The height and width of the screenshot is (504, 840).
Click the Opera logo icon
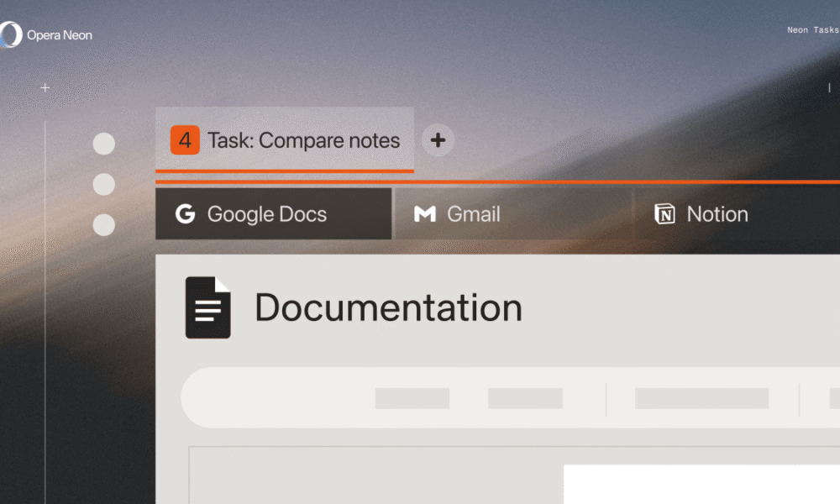tap(10, 34)
